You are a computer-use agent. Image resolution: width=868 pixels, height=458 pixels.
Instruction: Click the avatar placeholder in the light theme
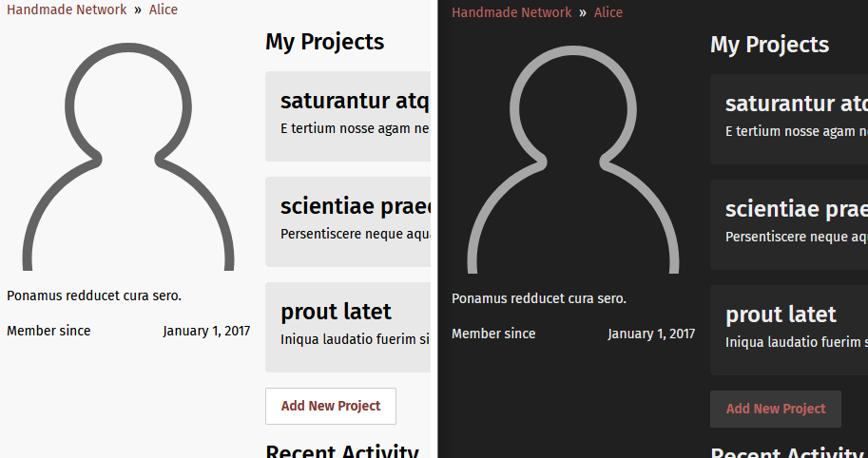click(128, 152)
